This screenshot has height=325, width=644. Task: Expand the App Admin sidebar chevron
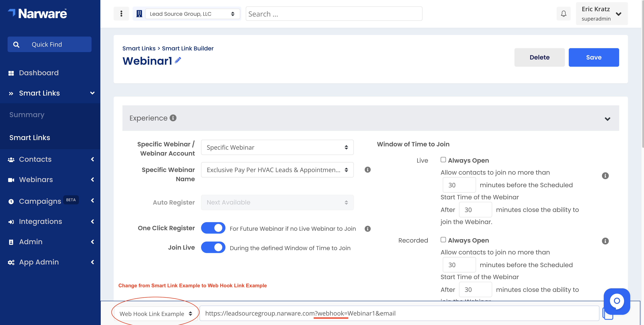[x=93, y=262]
